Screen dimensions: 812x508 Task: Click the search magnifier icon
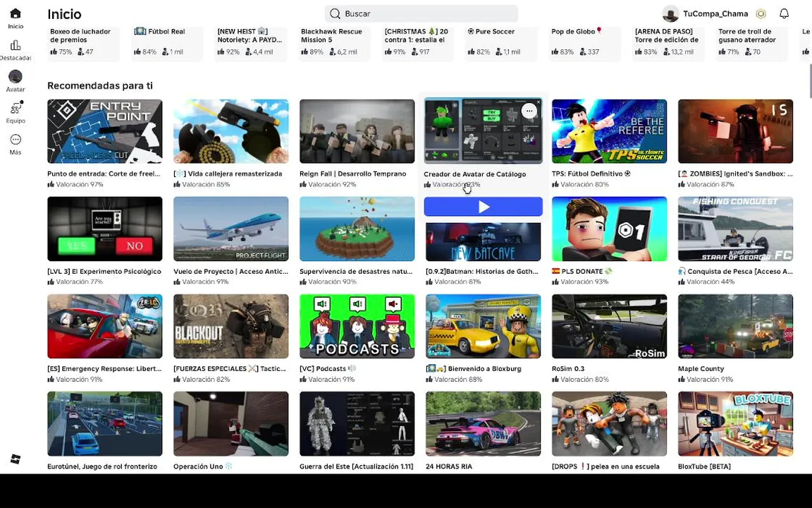coord(335,13)
